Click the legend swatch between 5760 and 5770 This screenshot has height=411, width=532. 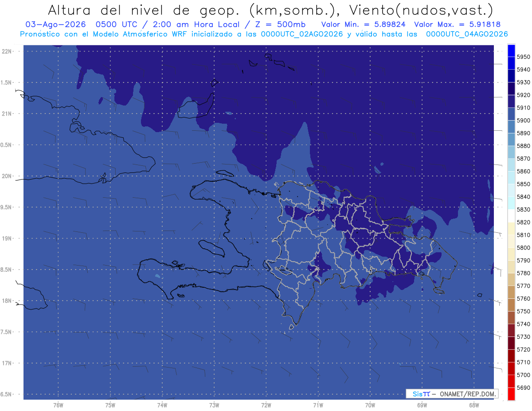511,292
